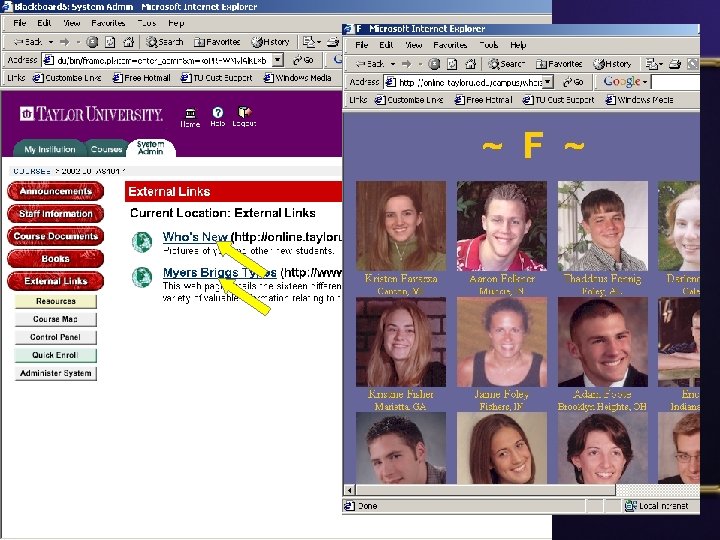
Task: Click Jaime Foley photo thumbnail
Action: [x=501, y=342]
